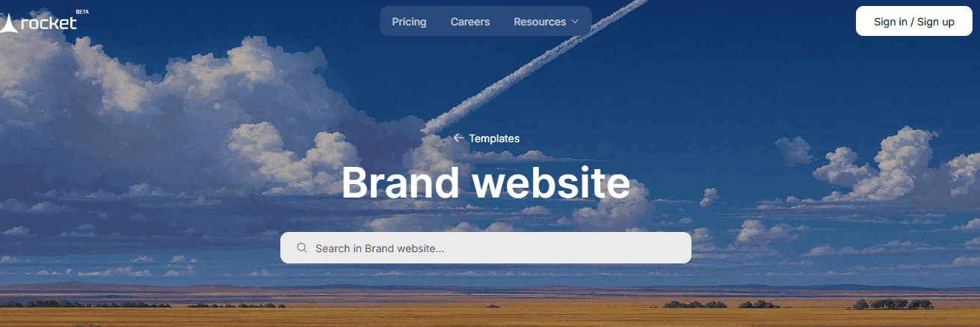Image resolution: width=980 pixels, height=327 pixels.
Task: Click the Brand website heading
Action: 486,183
